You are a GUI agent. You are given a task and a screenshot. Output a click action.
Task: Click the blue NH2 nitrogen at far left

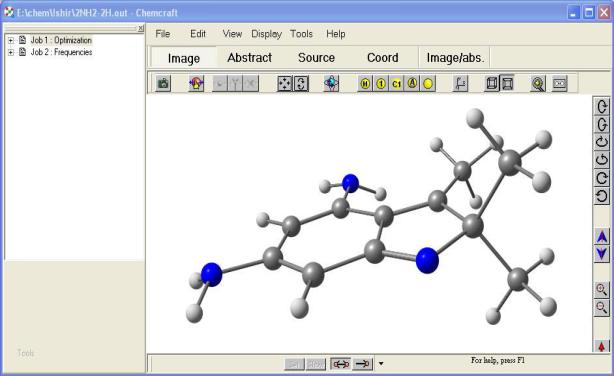[x=211, y=275]
